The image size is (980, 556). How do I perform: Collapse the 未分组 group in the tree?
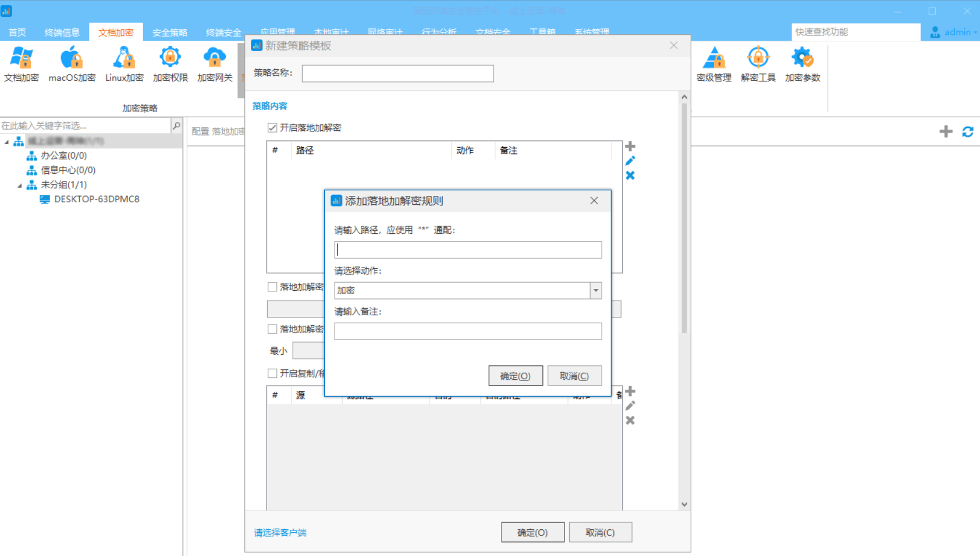pyautogui.click(x=19, y=185)
